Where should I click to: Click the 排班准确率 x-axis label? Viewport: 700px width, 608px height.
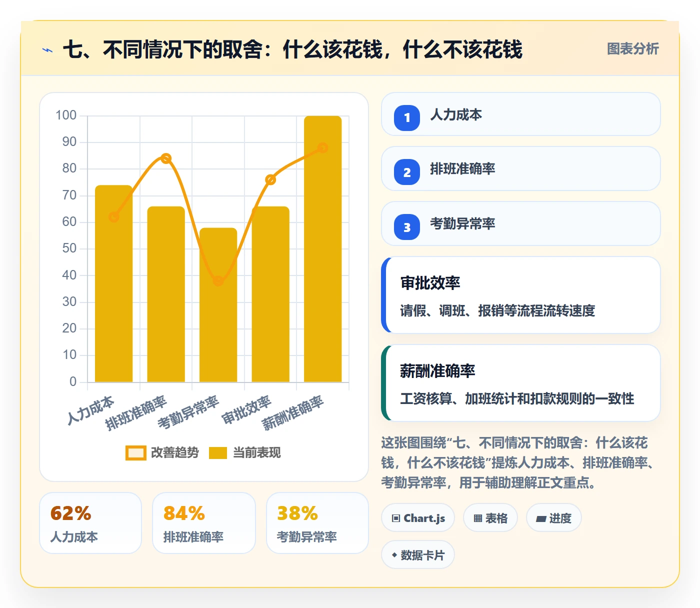(136, 412)
